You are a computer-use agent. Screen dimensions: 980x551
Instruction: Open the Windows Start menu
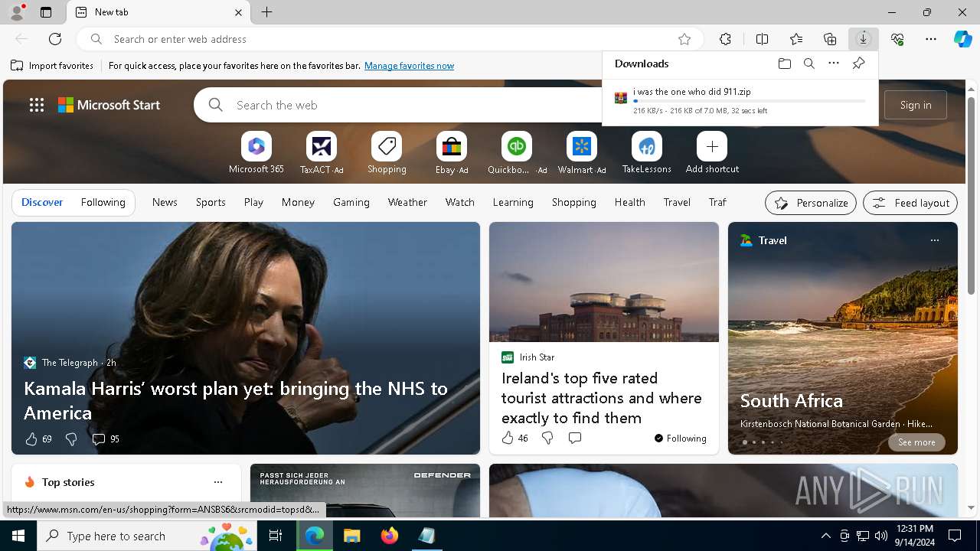point(18,536)
